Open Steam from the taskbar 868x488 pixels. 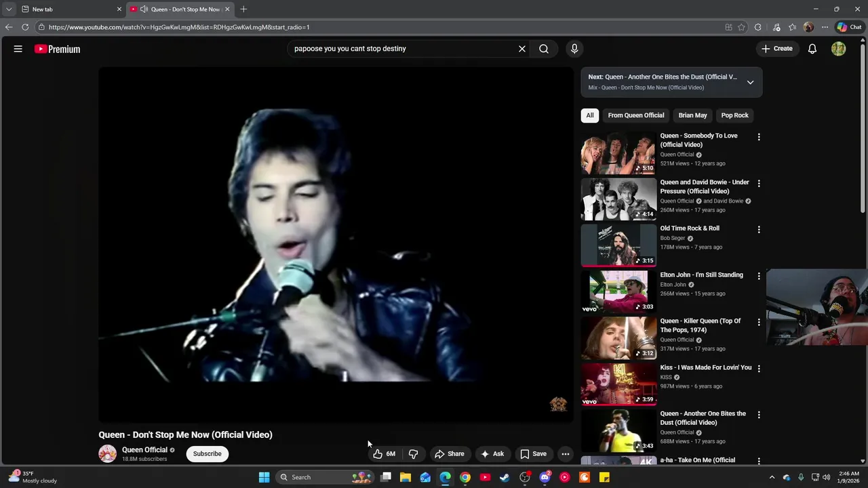click(505, 477)
